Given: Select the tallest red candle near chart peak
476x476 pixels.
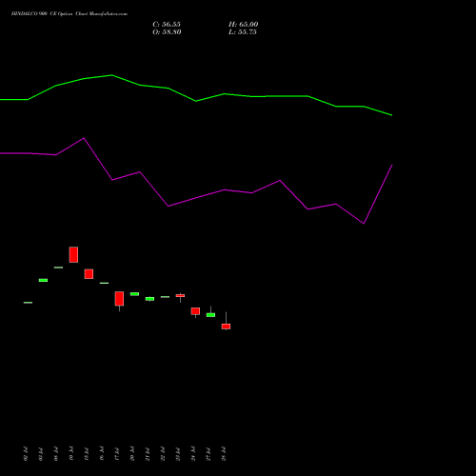Looking at the screenshot, I should [x=73, y=254].
